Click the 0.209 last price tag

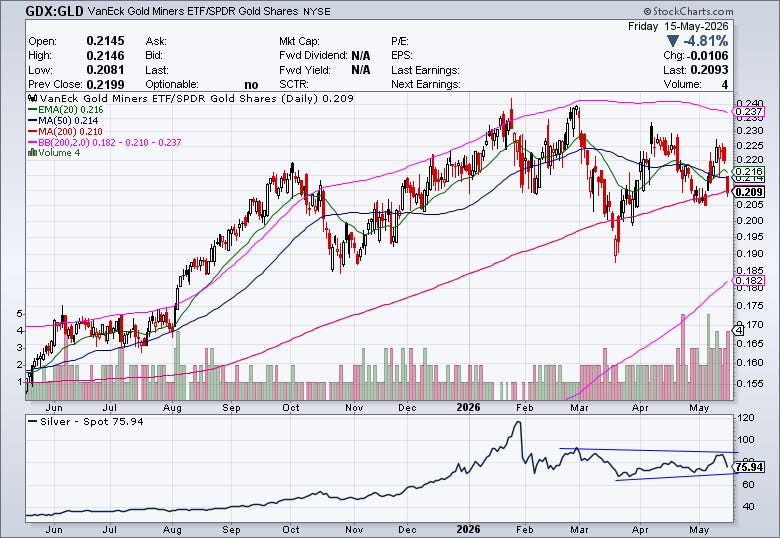point(749,192)
